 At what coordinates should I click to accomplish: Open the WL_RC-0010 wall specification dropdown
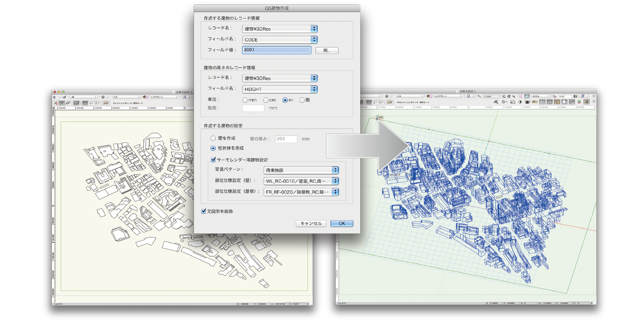pyautogui.click(x=335, y=181)
